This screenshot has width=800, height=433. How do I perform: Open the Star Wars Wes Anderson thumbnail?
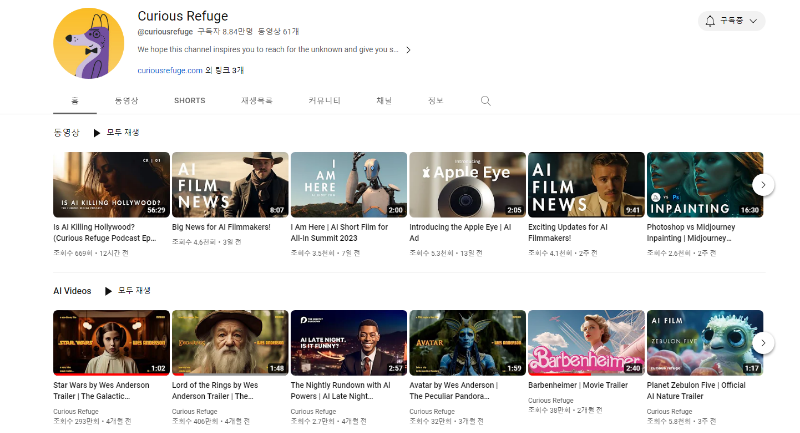[111, 343]
